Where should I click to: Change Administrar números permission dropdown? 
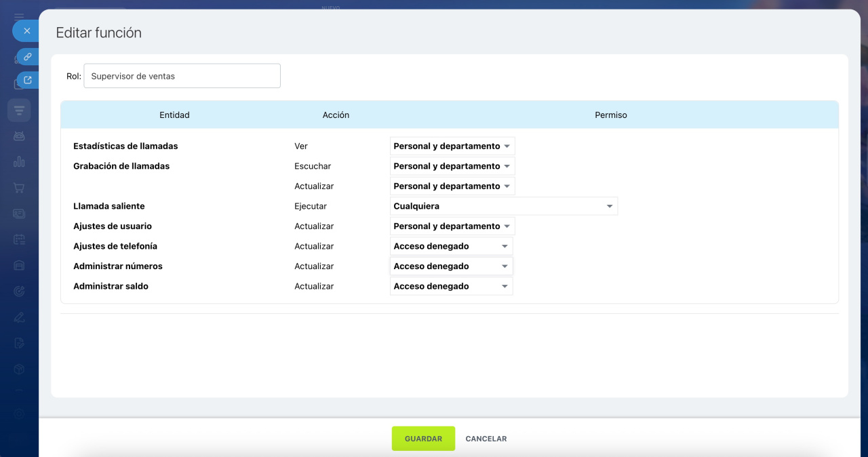451,266
